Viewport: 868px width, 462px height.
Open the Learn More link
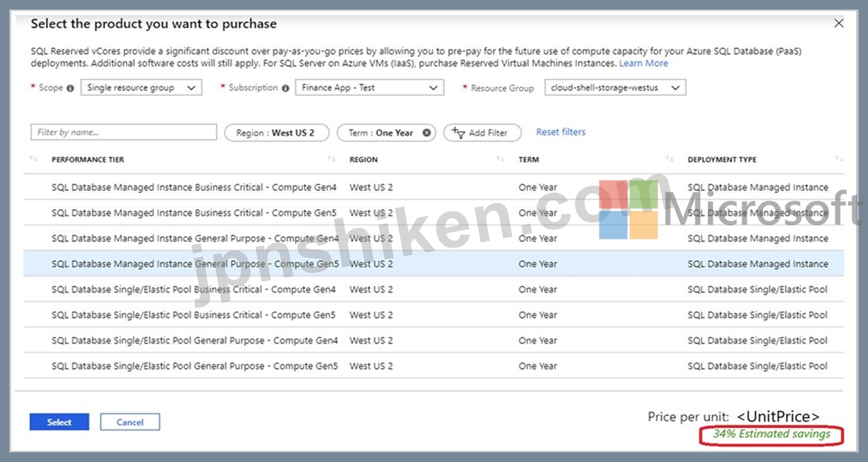tap(644, 63)
